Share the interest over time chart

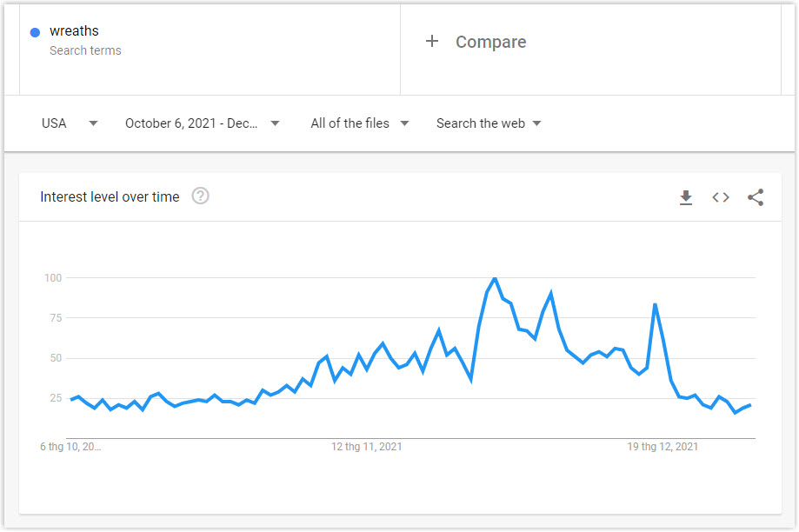click(x=756, y=197)
